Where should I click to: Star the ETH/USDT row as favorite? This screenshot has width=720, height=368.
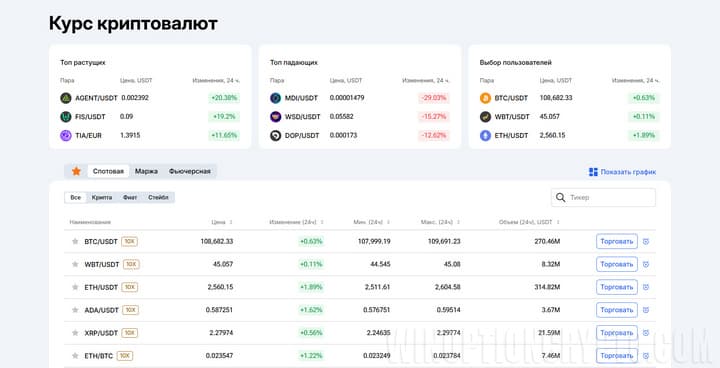click(x=75, y=287)
